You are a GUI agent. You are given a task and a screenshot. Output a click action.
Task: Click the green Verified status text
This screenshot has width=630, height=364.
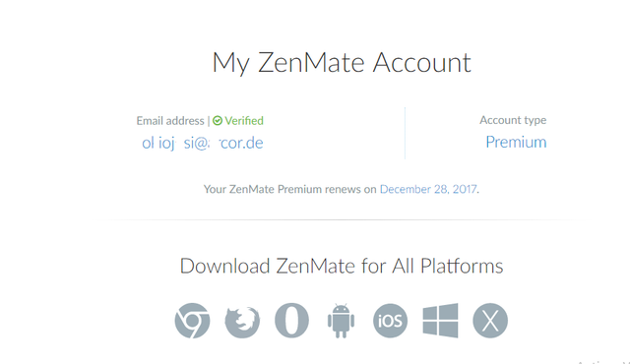(244, 121)
